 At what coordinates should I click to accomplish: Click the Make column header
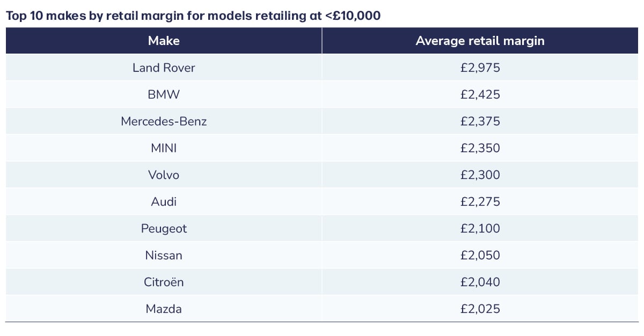[164, 41]
